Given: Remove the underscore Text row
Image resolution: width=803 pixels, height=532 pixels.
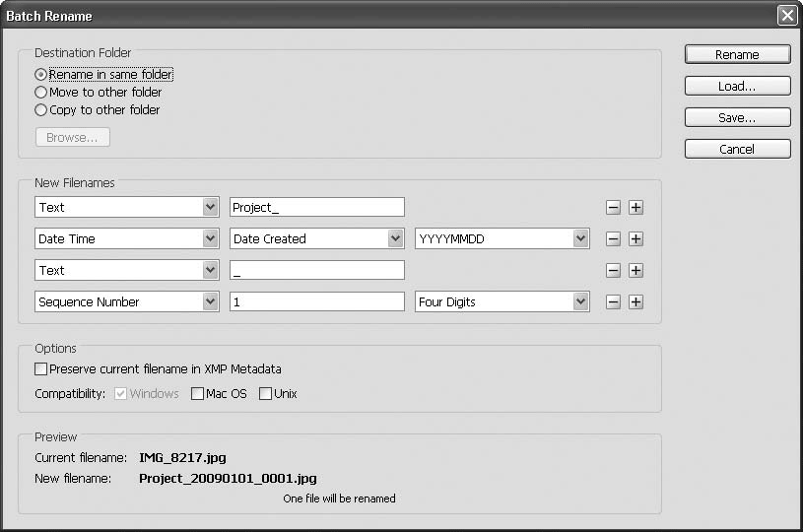Looking at the screenshot, I should coord(613,270).
